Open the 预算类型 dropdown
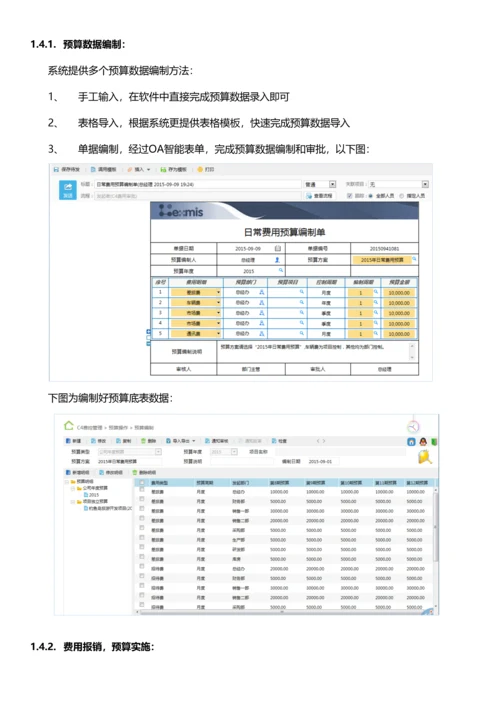The width and height of the screenshot is (500, 707). (x=158, y=452)
